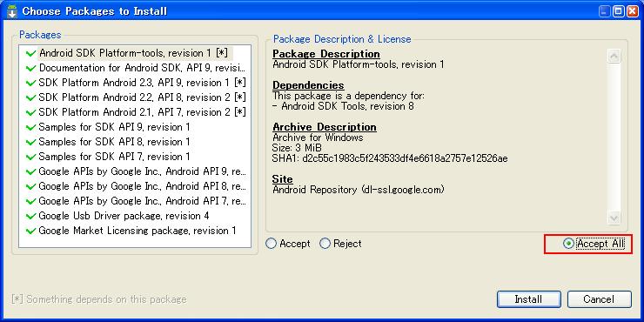Click the SHA1 checksum text line
Image resolution: width=644 pixels, height=322 pixels.
[390, 158]
